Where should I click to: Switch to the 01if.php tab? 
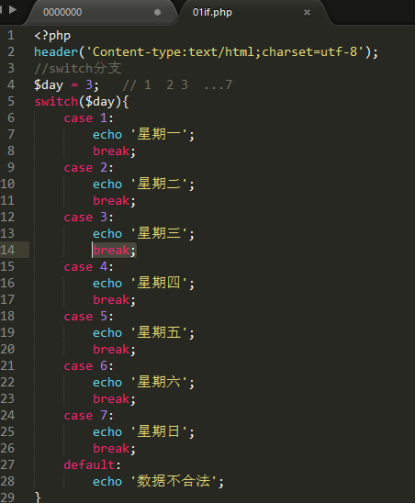coord(212,12)
